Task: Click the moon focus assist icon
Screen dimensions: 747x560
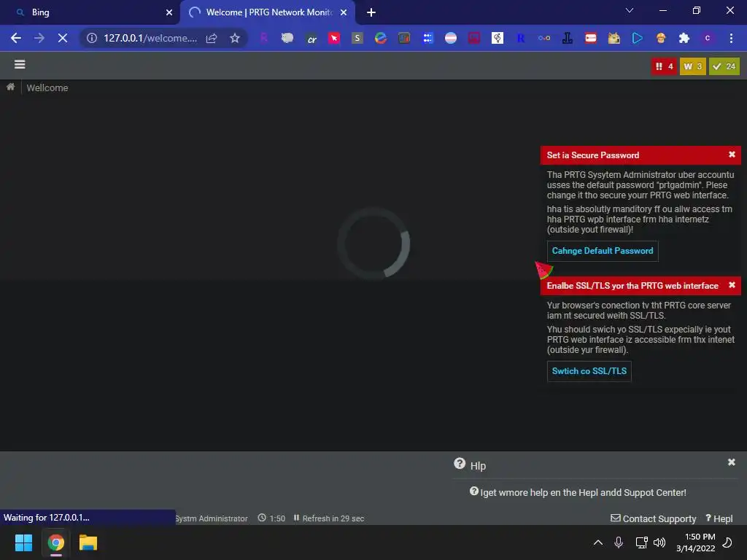Action: click(727, 542)
